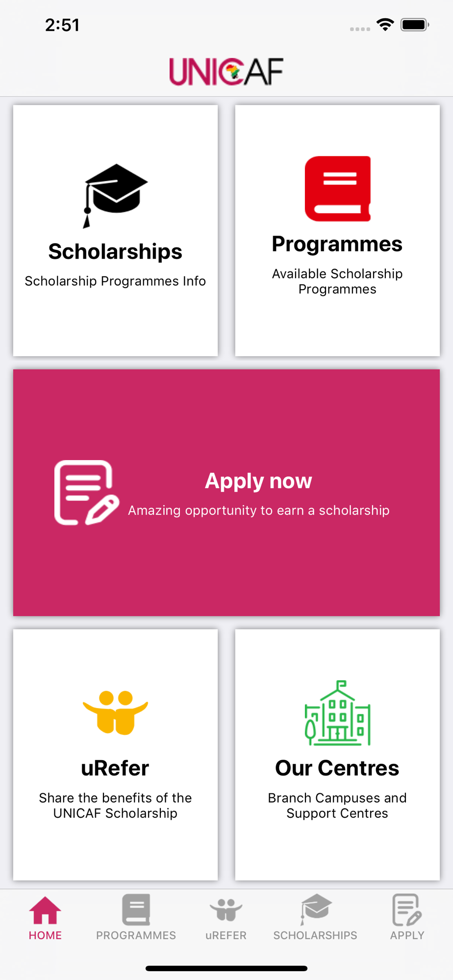The image size is (453, 980).
Task: Open the uRefer tab people icon
Action: [x=226, y=910]
